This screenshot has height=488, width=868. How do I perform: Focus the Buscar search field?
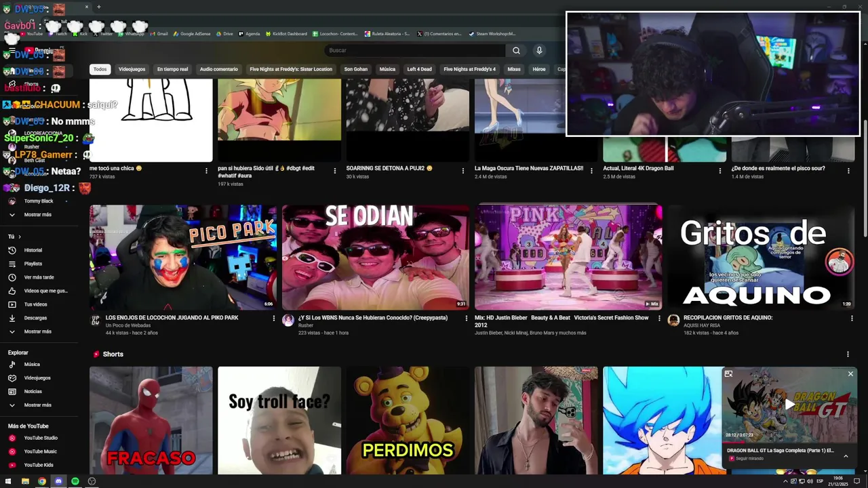point(414,50)
